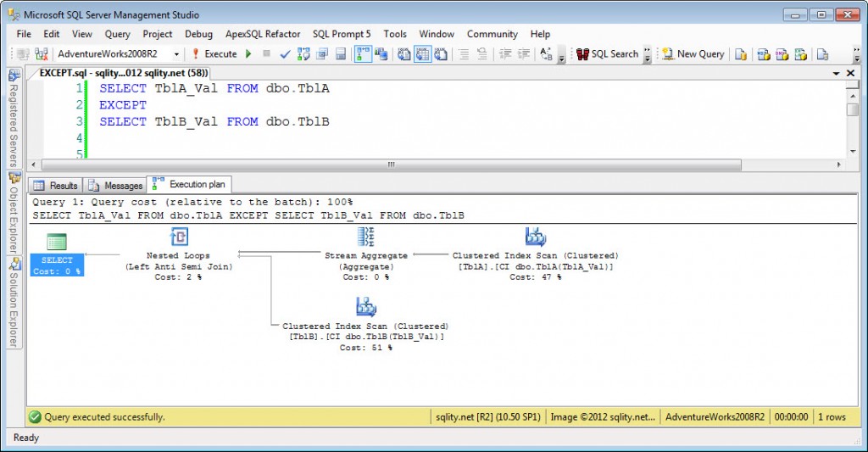Image resolution: width=868 pixels, height=452 pixels.
Task: Display the Estimated Execution Plan
Action: click(x=303, y=53)
